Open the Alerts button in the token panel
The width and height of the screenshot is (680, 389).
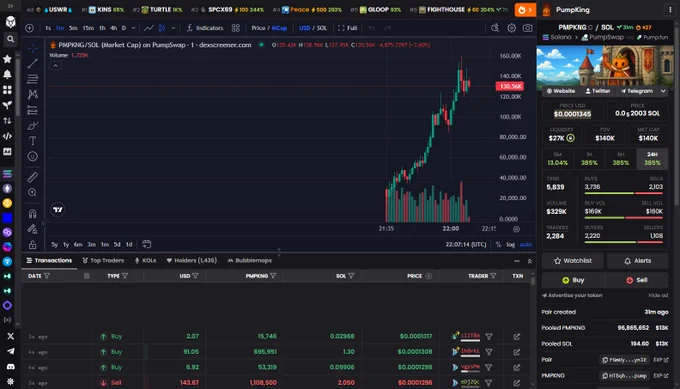[638, 261]
